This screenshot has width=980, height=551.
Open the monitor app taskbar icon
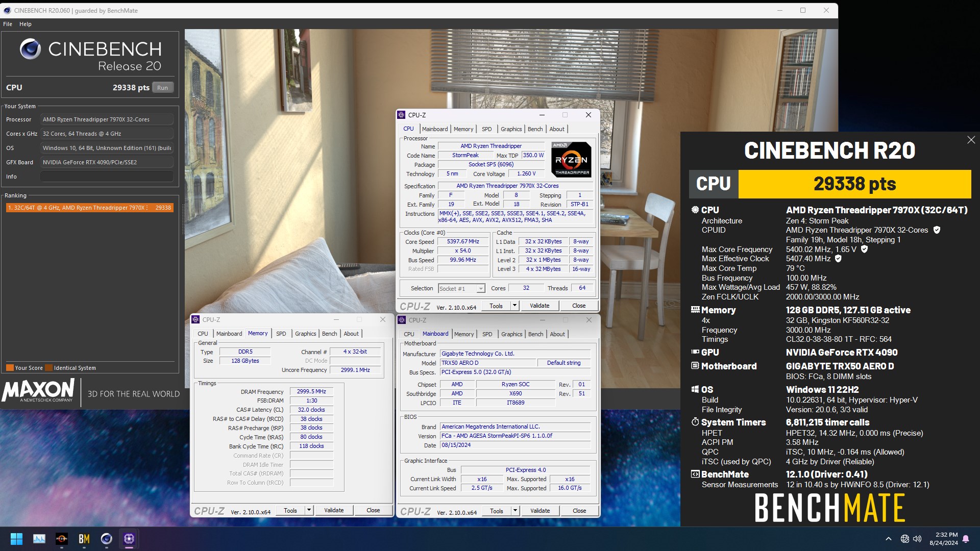click(39, 539)
